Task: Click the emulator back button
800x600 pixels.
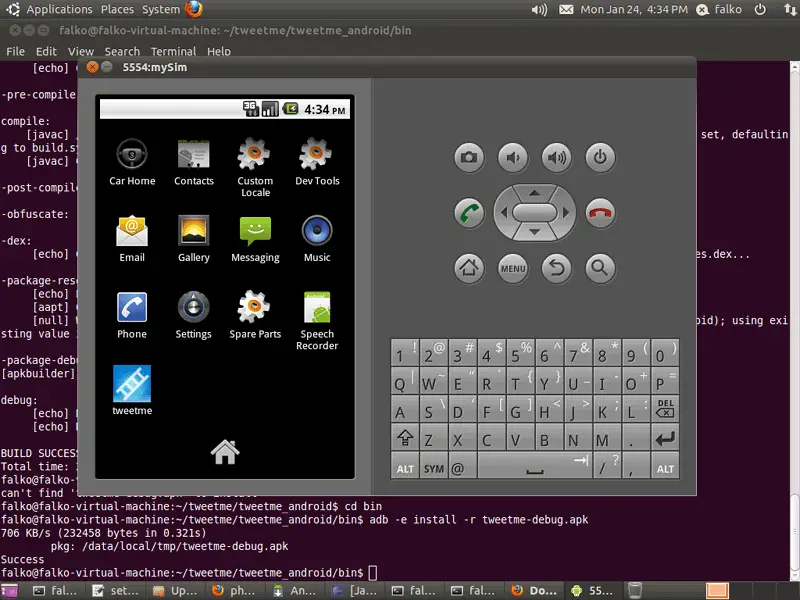Action: [x=557, y=268]
